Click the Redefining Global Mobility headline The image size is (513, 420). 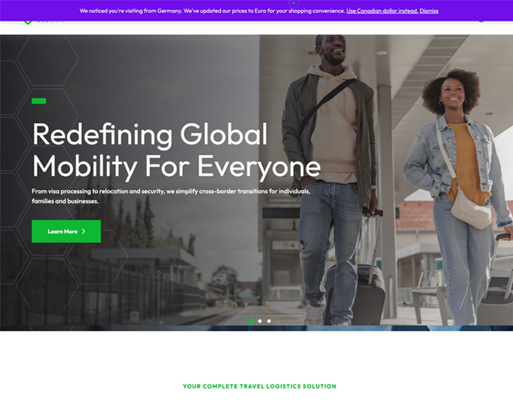[176, 150]
